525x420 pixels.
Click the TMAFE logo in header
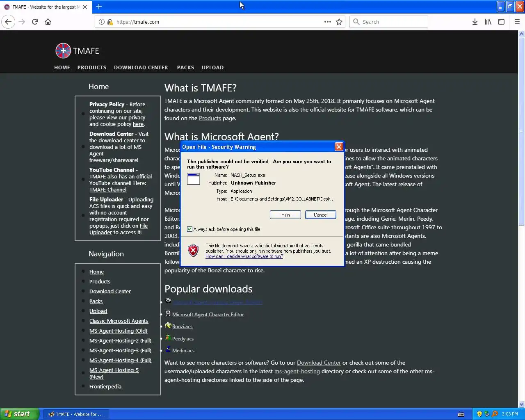pyautogui.click(x=78, y=51)
